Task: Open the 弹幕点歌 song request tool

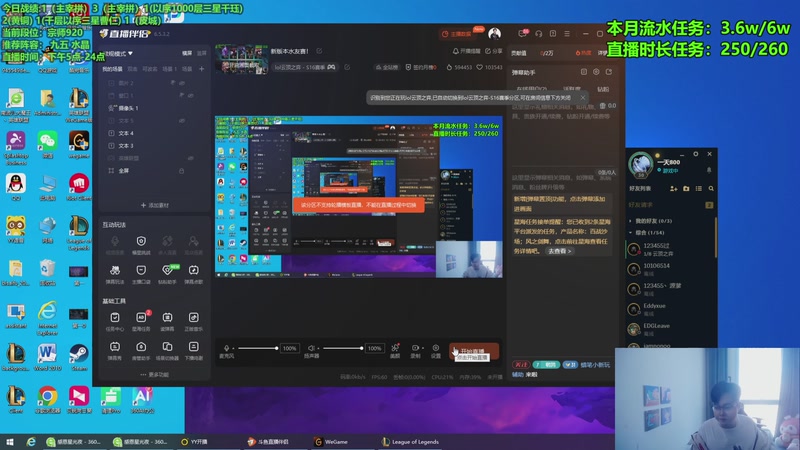Action: (x=193, y=274)
